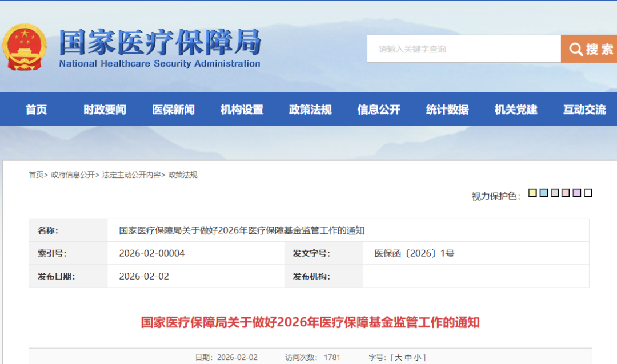Open the 医保新闻 navigation tab
The width and height of the screenshot is (617, 364).
173,110
